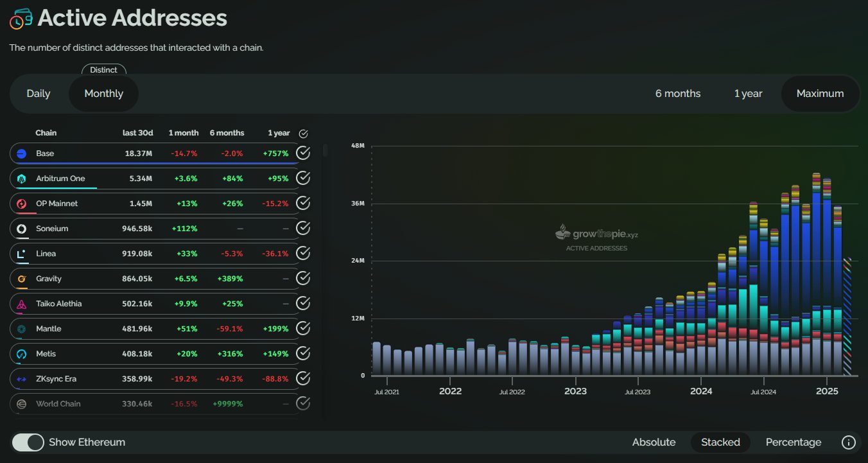Screen dimensions: 868x463
Task: Uncheck the Taiko Alethia checkmark
Action: pos(303,304)
